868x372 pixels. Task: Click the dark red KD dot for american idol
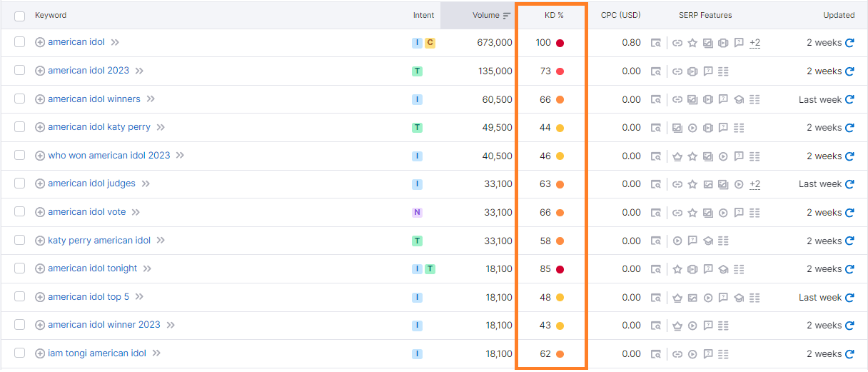560,43
